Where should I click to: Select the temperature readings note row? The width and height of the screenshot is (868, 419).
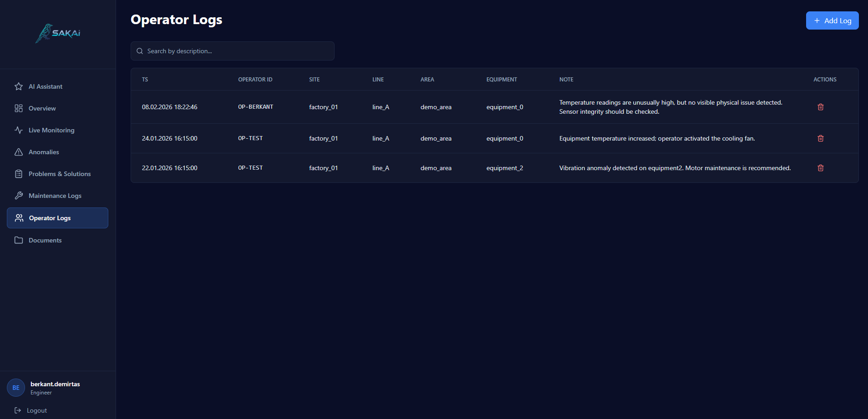click(670, 107)
